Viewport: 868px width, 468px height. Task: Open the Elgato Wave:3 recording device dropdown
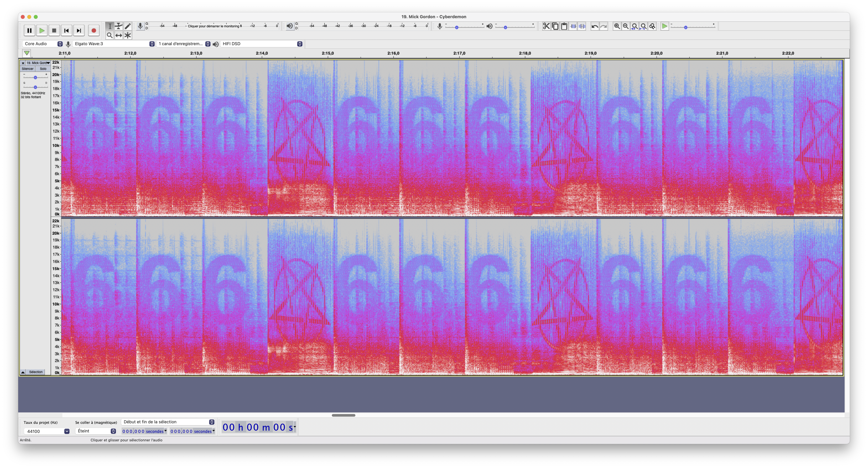pos(114,44)
